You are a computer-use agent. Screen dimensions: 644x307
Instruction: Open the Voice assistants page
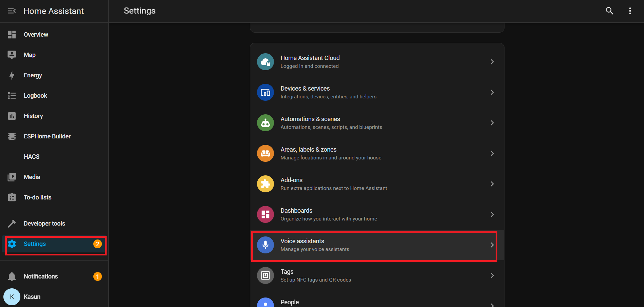point(377,245)
